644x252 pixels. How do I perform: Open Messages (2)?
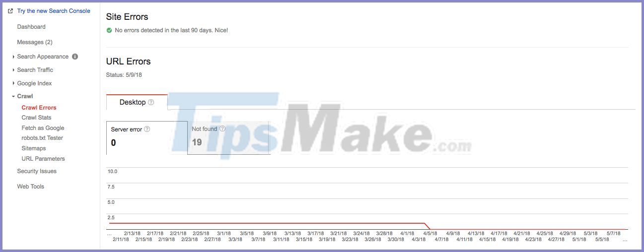point(35,42)
